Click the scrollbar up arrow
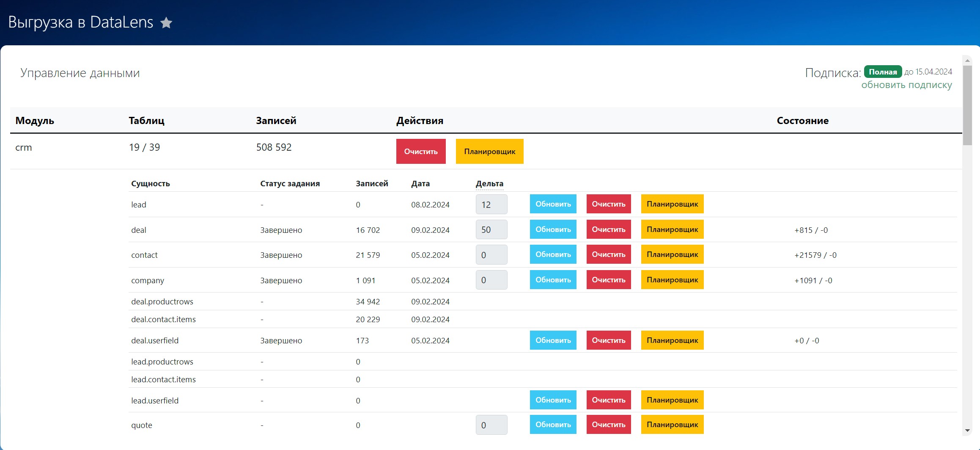 (967, 61)
